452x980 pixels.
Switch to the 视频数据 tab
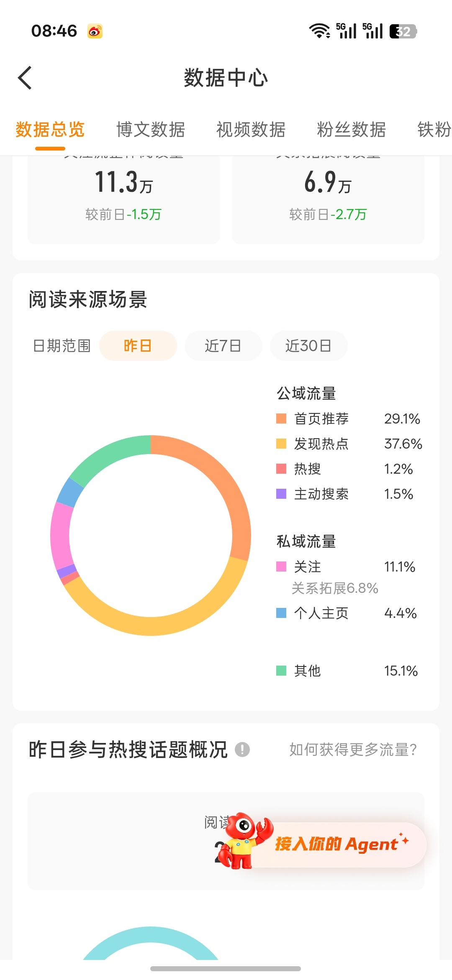(251, 130)
